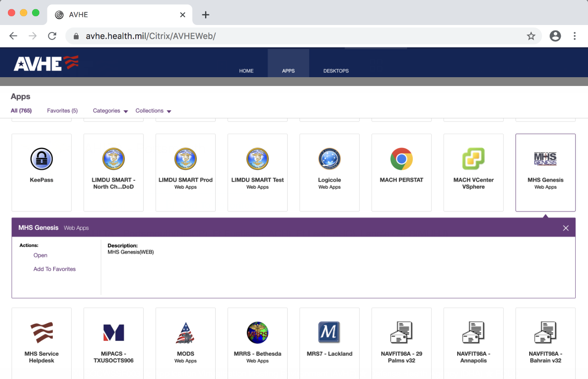Switch to the DESKTOPS tab
This screenshot has height=379, width=588.
(x=336, y=71)
